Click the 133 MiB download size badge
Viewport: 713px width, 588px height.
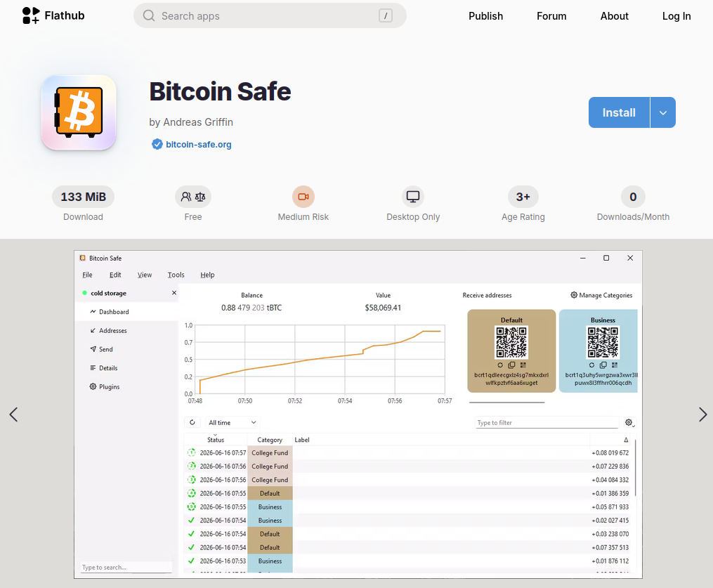point(83,197)
